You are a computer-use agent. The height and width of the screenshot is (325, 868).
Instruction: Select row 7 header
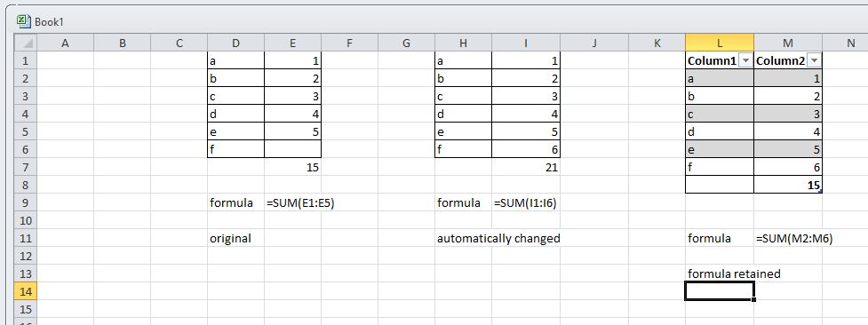click(26, 167)
